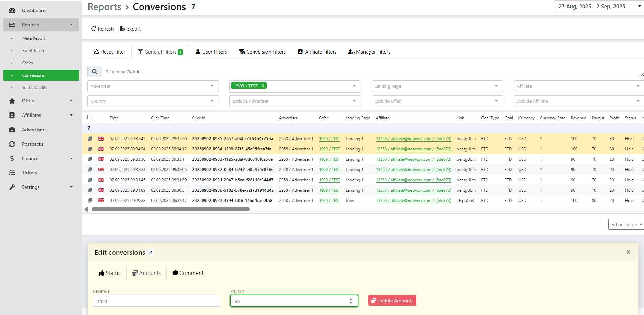Click the Refresh icon in toolbar
This screenshot has height=315, width=644.
pos(93,29)
